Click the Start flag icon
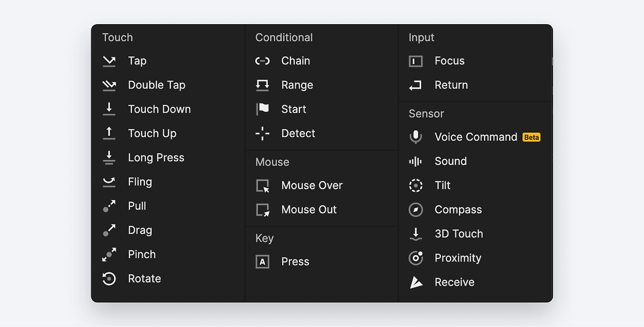Screen dimensions: 644x327 (x=263, y=109)
